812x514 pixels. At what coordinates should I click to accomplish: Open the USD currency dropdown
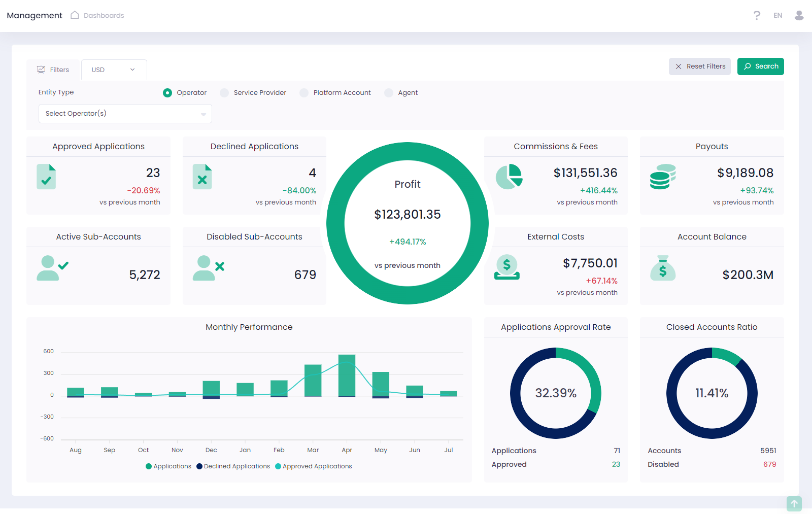click(x=114, y=70)
